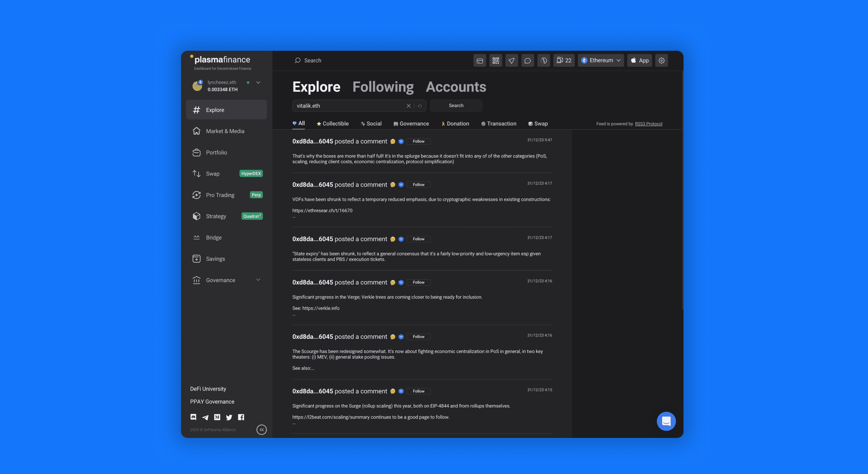868x474 pixels.
Task: Open Pro Trading in sidebar
Action: click(x=226, y=195)
